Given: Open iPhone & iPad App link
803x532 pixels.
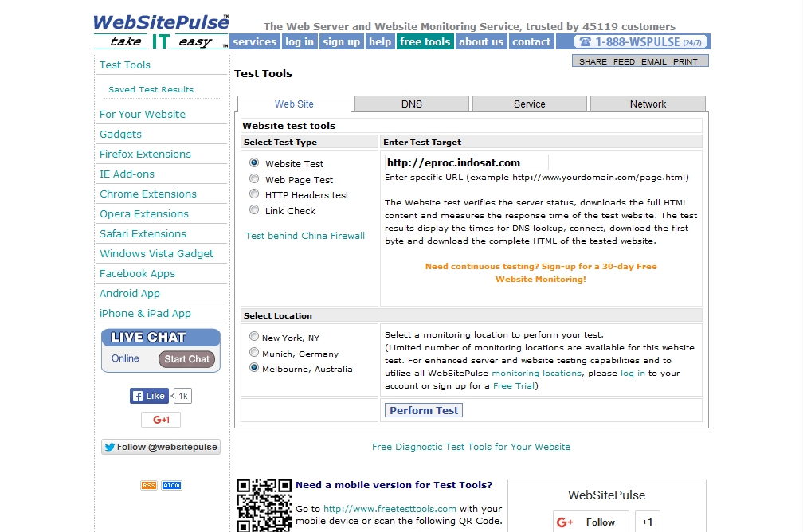Looking at the screenshot, I should click(x=145, y=314).
